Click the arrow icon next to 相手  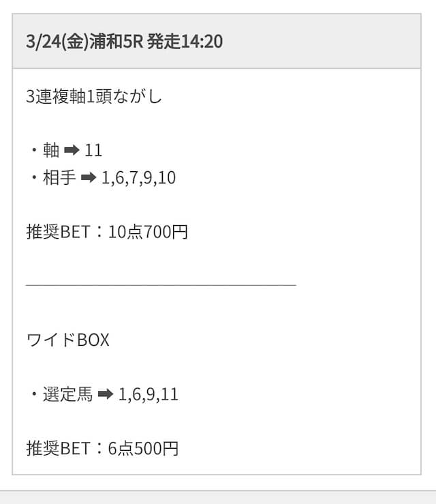[x=89, y=177]
